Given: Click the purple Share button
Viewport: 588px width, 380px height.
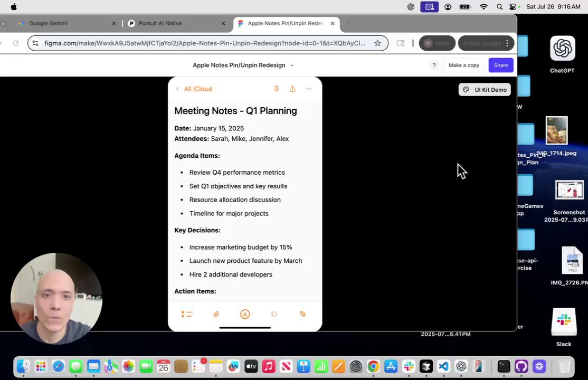Looking at the screenshot, I should pos(500,65).
